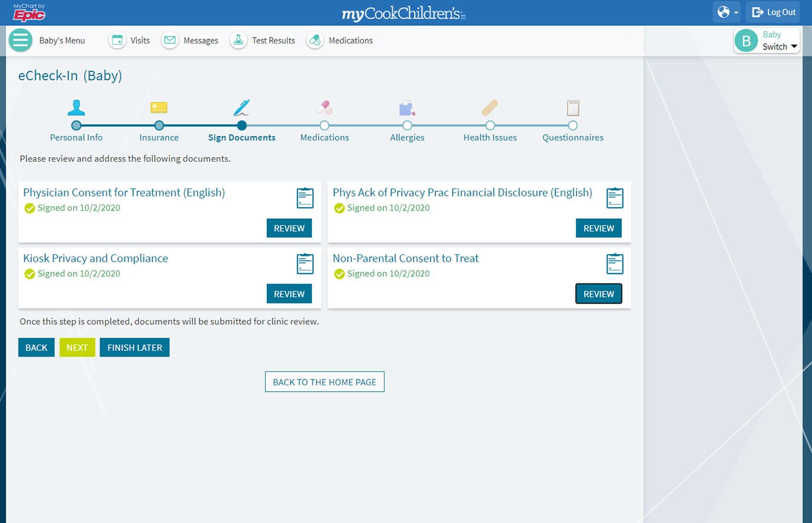The width and height of the screenshot is (812, 523).
Task: Click the Test Results flask icon
Action: coord(238,41)
